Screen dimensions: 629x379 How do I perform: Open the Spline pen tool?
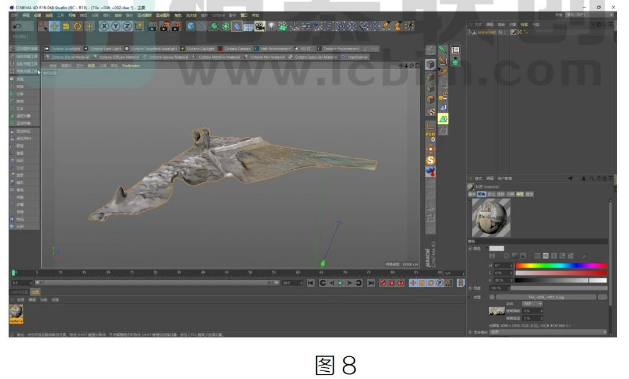point(203,26)
